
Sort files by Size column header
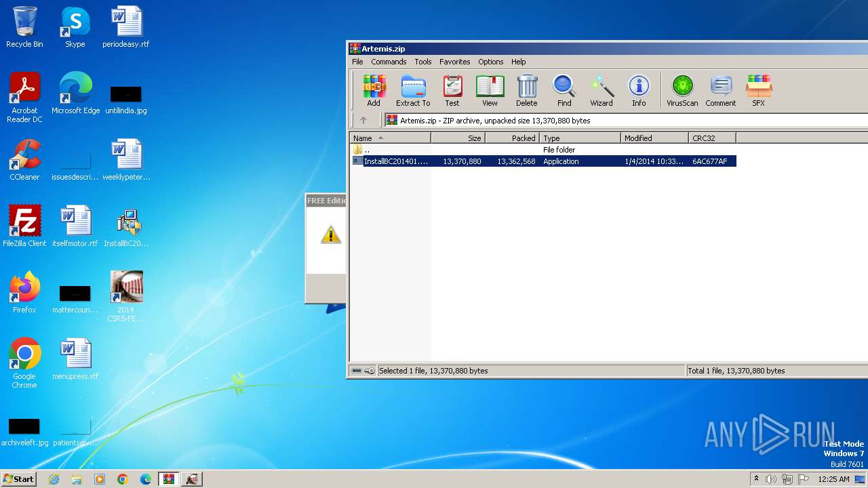(x=458, y=138)
